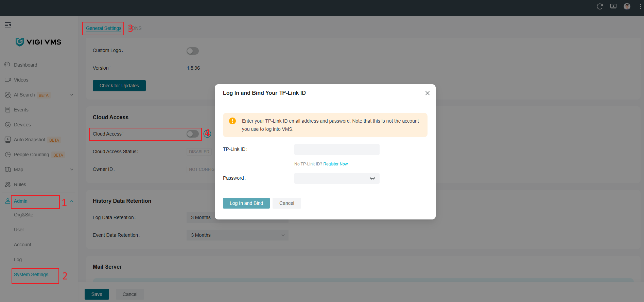Open user avatar in top bar
Image resolution: width=644 pixels, height=302 pixels.
click(627, 6)
